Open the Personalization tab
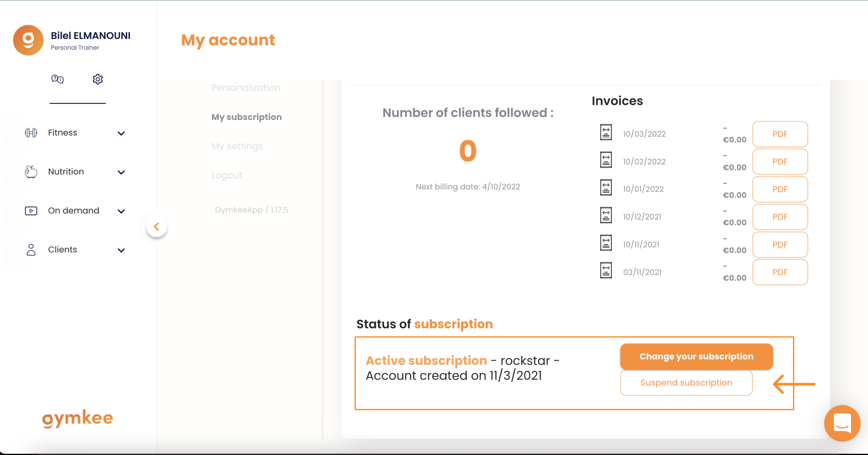 click(x=246, y=87)
